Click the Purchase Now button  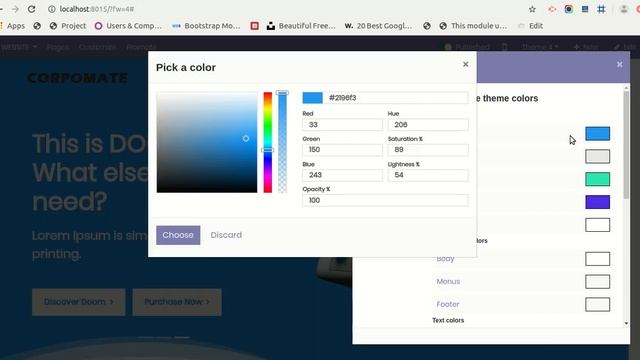click(177, 302)
